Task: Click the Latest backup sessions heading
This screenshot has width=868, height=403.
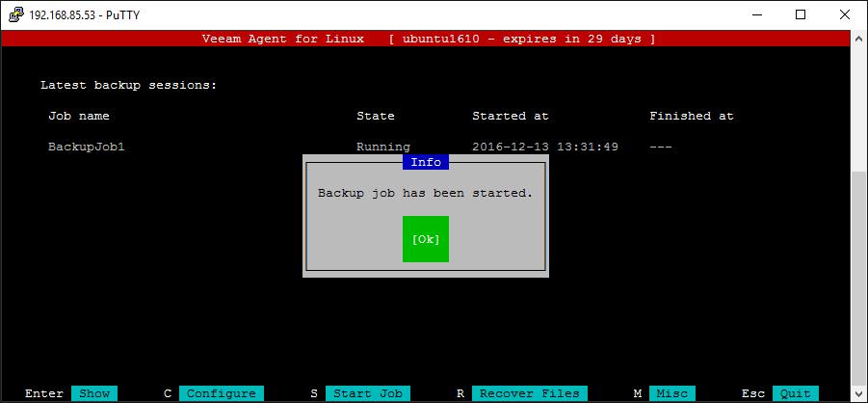Action: click(x=128, y=86)
